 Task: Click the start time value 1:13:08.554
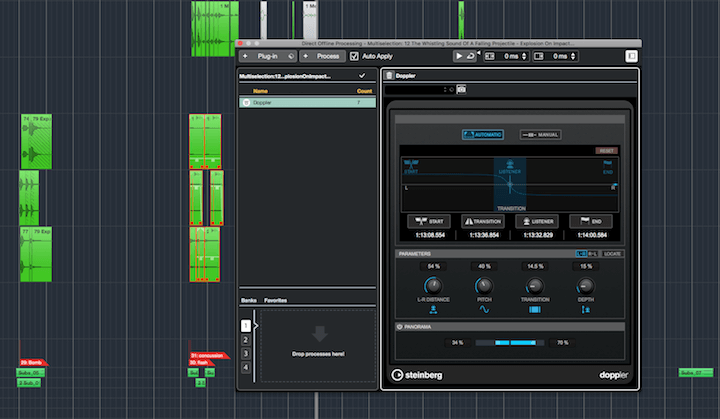coord(430,235)
